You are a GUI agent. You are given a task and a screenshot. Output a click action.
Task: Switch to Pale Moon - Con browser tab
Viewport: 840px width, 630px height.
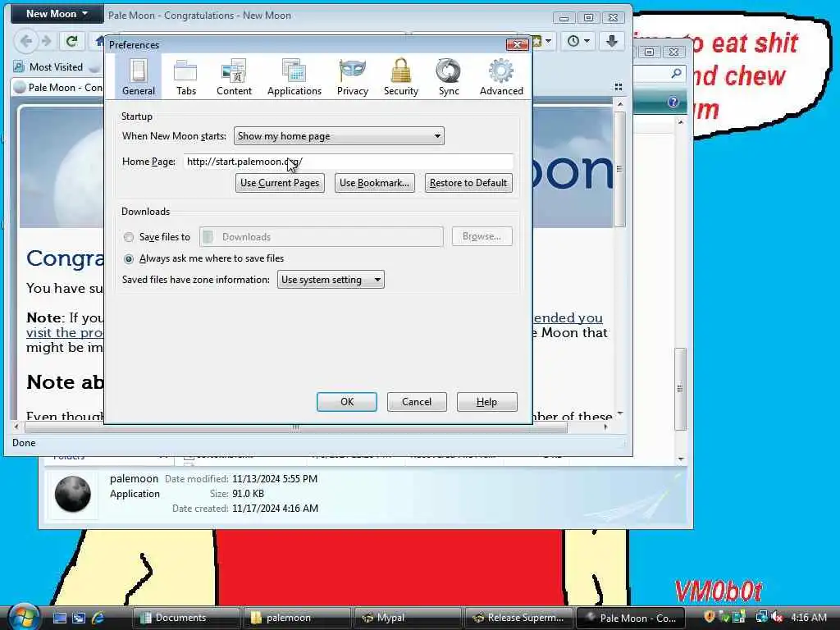58,87
